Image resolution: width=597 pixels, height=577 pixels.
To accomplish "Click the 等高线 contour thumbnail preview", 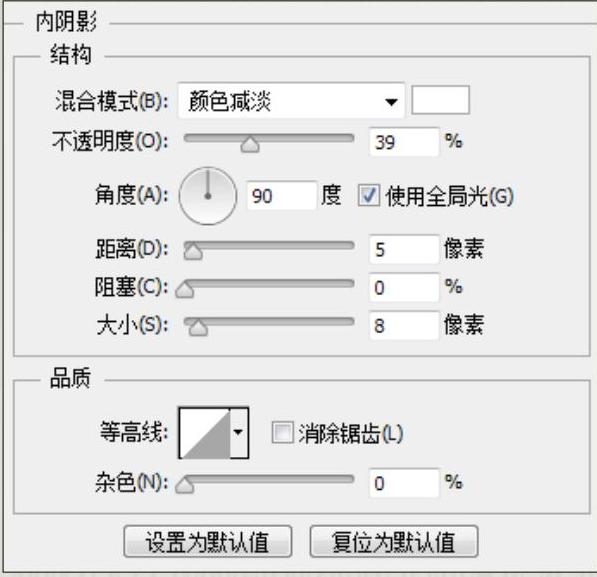I will (x=205, y=433).
